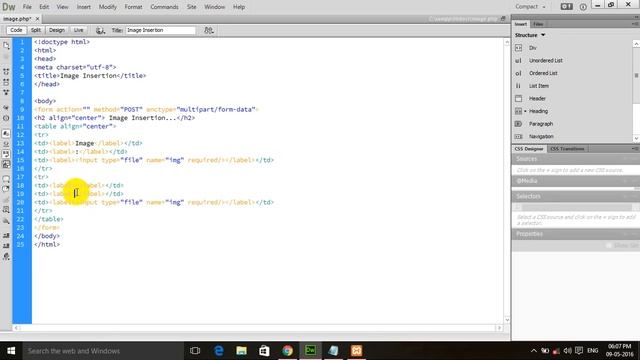The height and width of the screenshot is (360, 640).
Task: Open the Recent Snippets icon
Action: click(x=6, y=210)
